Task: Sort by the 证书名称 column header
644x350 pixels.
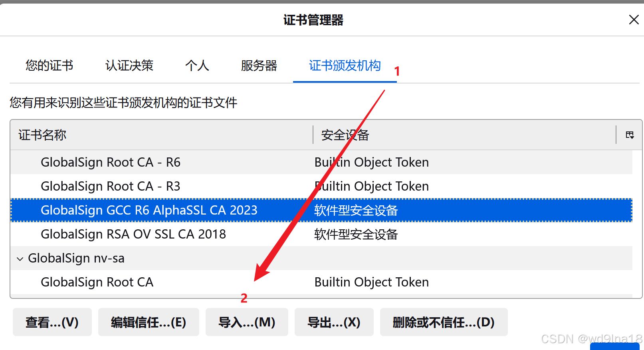Action: click(x=161, y=135)
